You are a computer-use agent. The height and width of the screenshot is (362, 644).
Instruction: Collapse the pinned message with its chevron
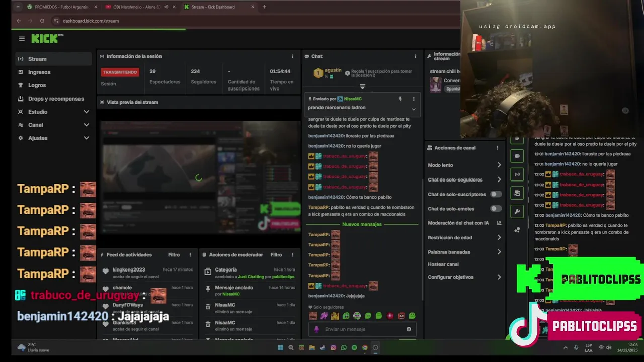pyautogui.click(x=414, y=109)
